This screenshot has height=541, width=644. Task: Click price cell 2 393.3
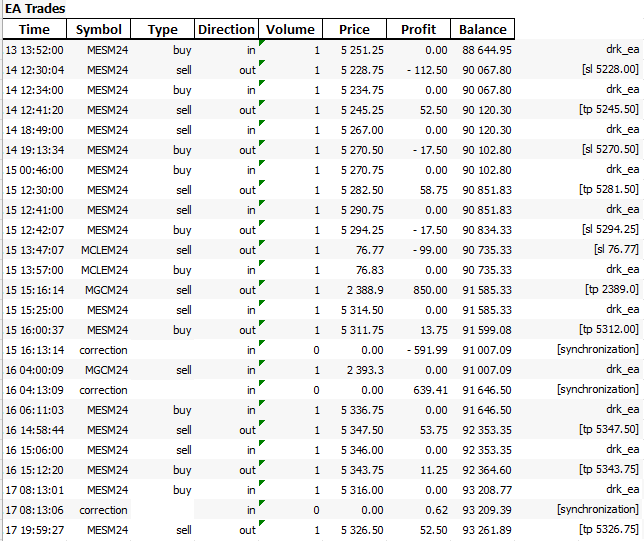[365, 371]
